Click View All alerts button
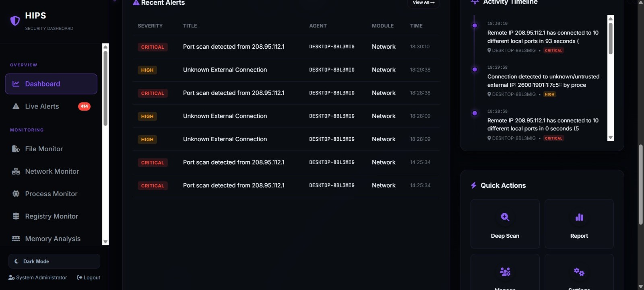 coord(423,3)
